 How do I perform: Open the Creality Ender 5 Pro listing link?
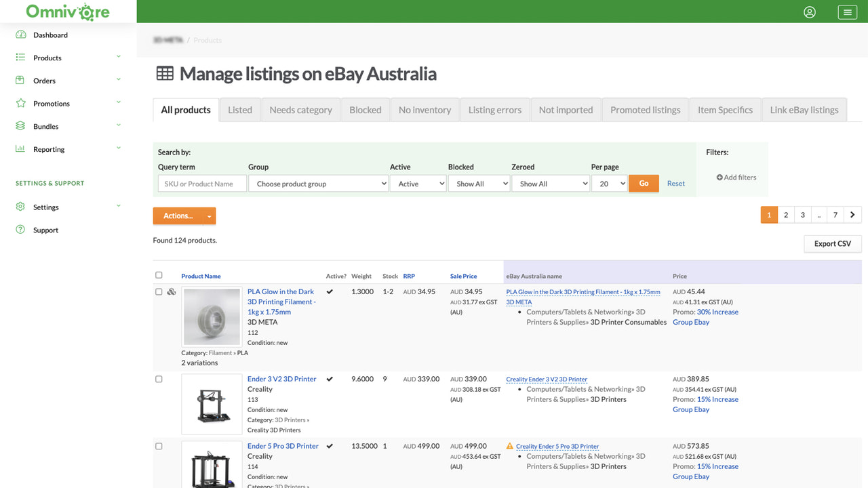[557, 446]
